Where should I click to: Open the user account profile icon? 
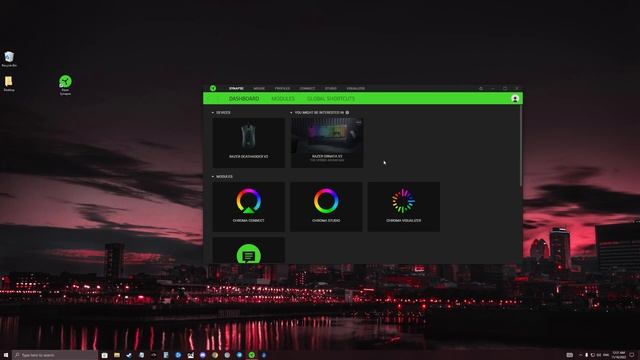pyautogui.click(x=515, y=99)
